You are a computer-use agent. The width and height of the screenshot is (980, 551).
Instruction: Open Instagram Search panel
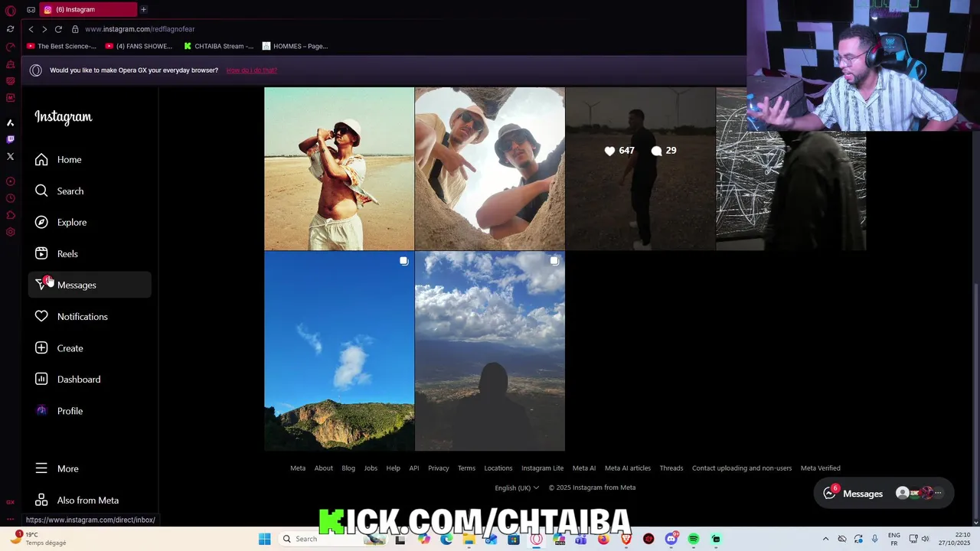coord(90,191)
